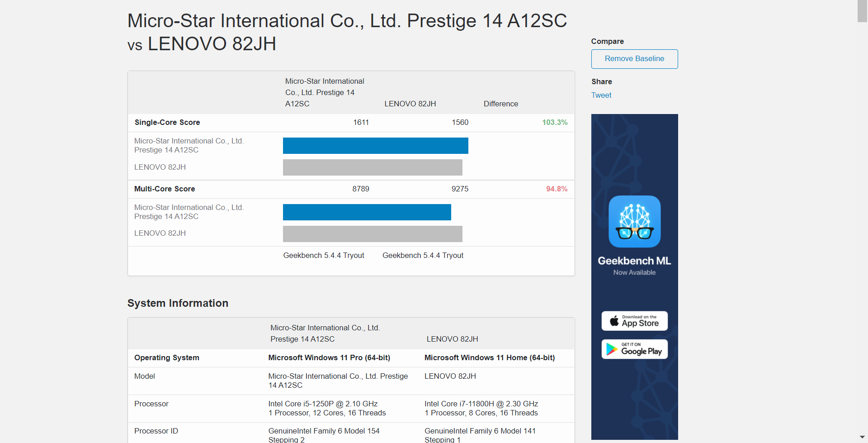This screenshot has height=443, width=868.
Task: Click the multi-core value 8789
Action: 361,189
